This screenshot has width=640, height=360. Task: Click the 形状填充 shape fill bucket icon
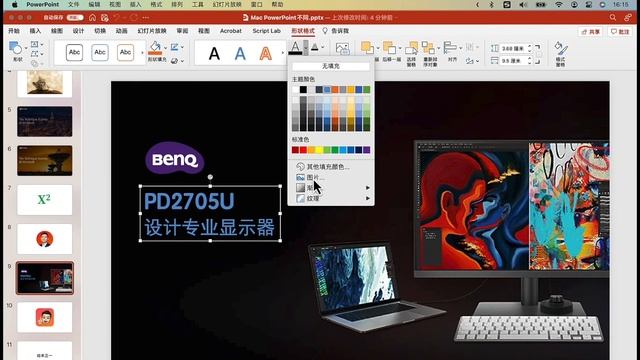tap(155, 48)
